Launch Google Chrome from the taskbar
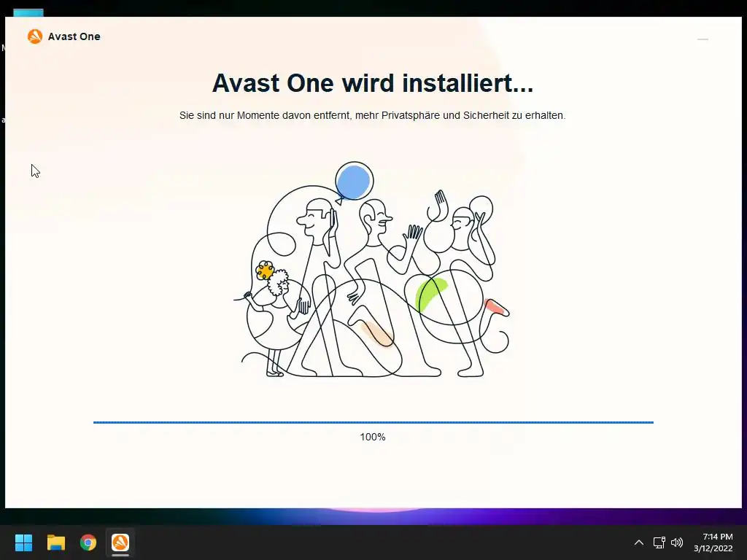This screenshot has height=560, width=747. click(x=88, y=542)
